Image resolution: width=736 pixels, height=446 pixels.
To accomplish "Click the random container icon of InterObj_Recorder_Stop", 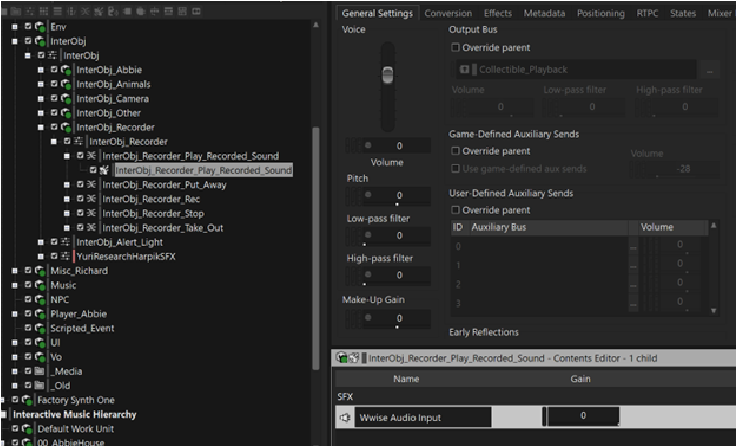I will pyautogui.click(x=92, y=213).
